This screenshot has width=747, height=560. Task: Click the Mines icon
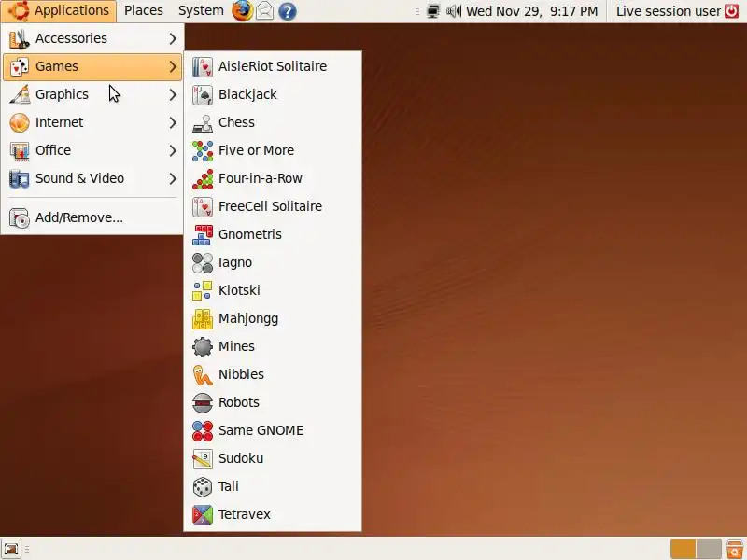[203, 346]
